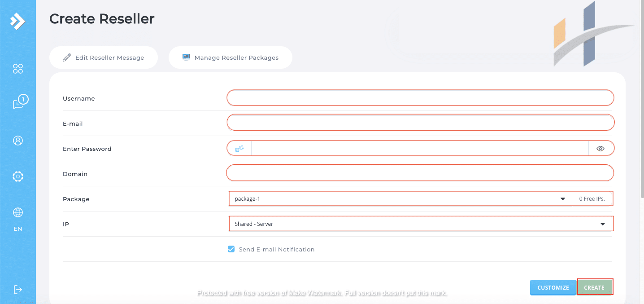Viewport: 644px width, 304px height.
Task: Open settings via the gear icon
Action: point(18,176)
